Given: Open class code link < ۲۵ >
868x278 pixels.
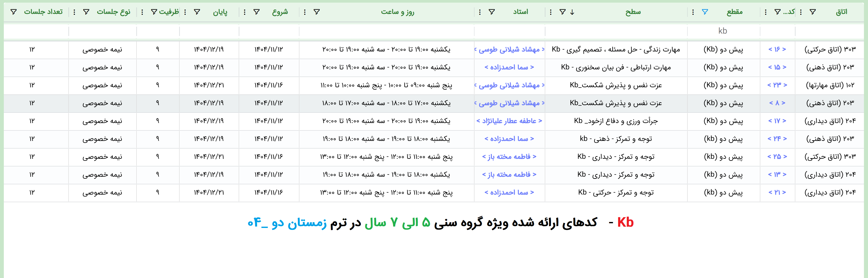Looking at the screenshot, I should coord(777,157).
